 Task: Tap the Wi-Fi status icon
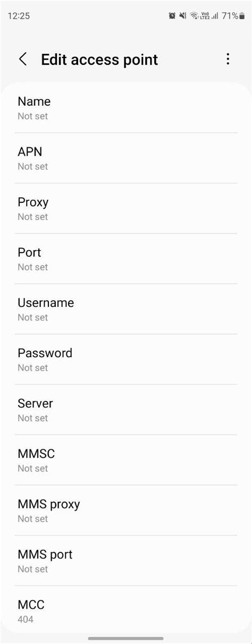[x=194, y=16]
